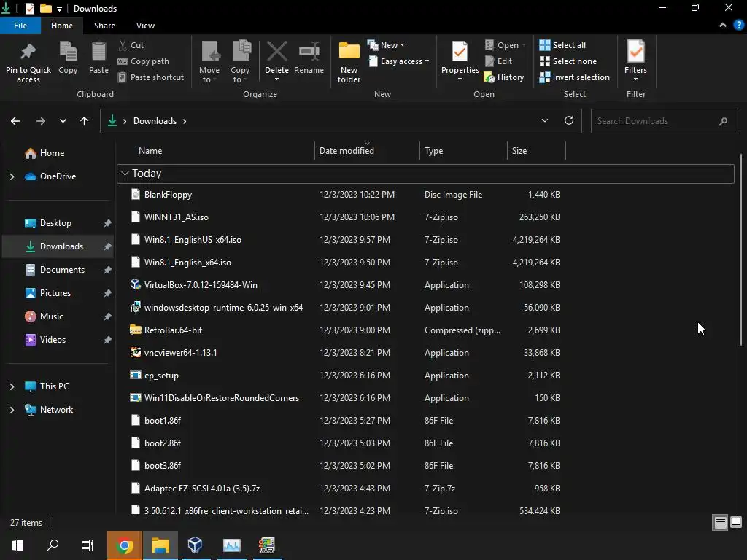Switch to details view icon in status bar
The width and height of the screenshot is (747, 560).
point(720,522)
